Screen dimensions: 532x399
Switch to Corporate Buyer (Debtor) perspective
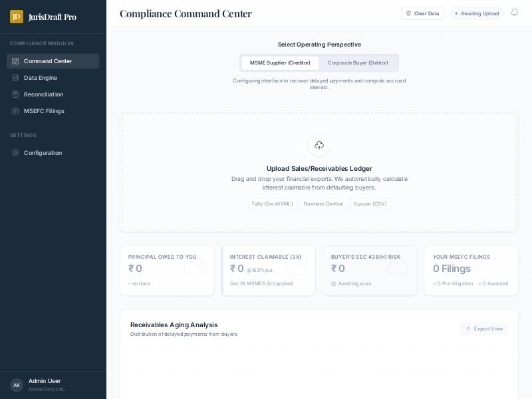coord(358,63)
